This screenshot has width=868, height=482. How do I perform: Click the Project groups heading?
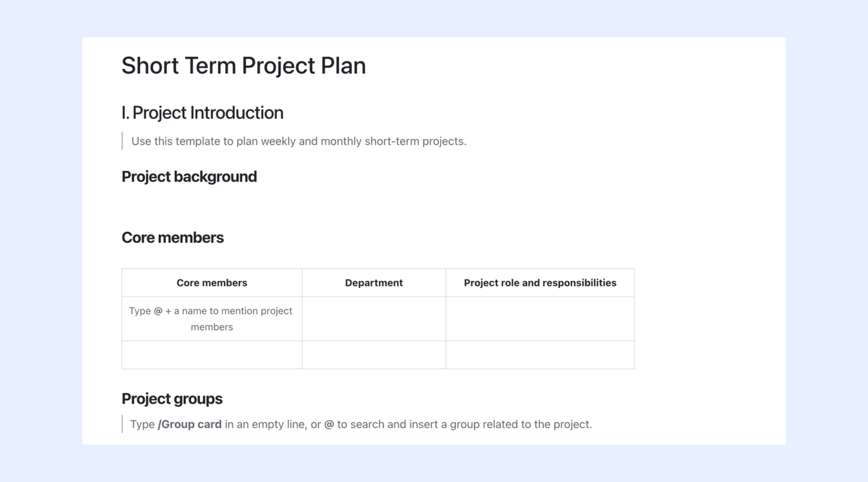172,399
